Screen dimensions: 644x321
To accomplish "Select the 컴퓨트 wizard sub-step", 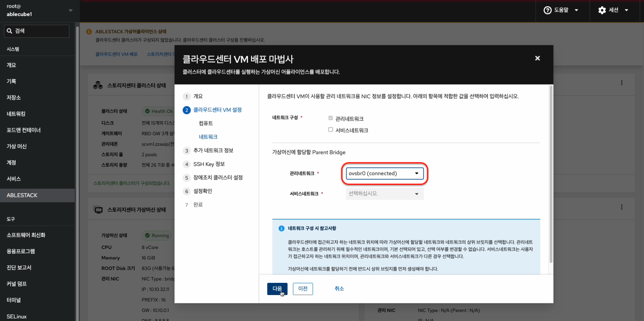I will click(206, 123).
